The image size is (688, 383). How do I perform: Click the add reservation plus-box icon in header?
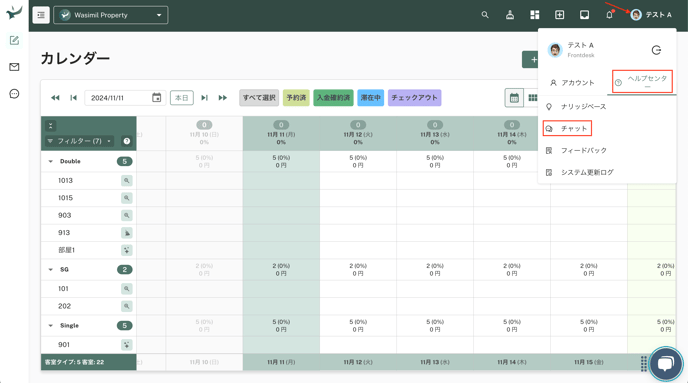pos(559,15)
